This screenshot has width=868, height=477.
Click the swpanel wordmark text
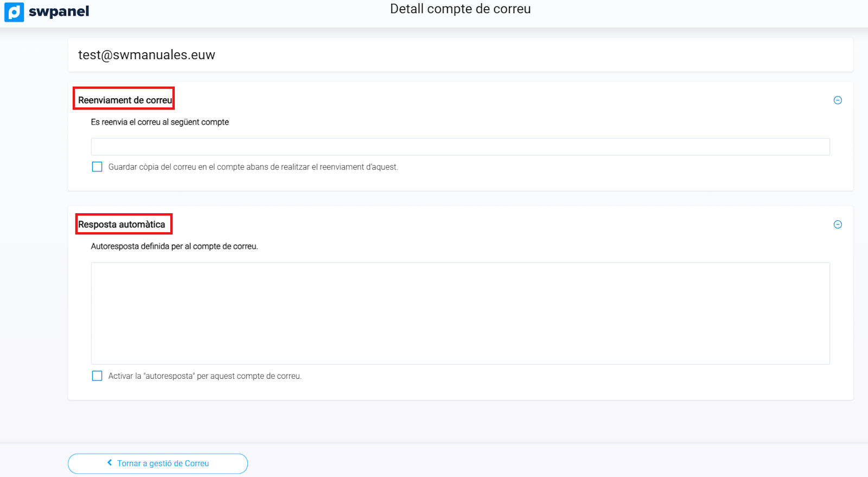click(x=59, y=11)
